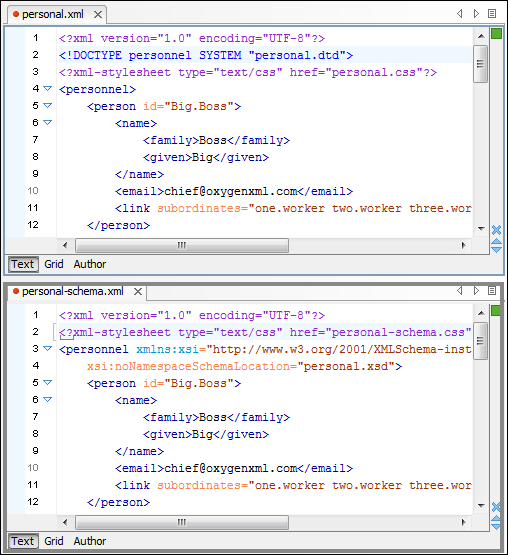Open tab list icon in bottom editor
Viewport: 508px width, 555px height.
[x=492, y=291]
